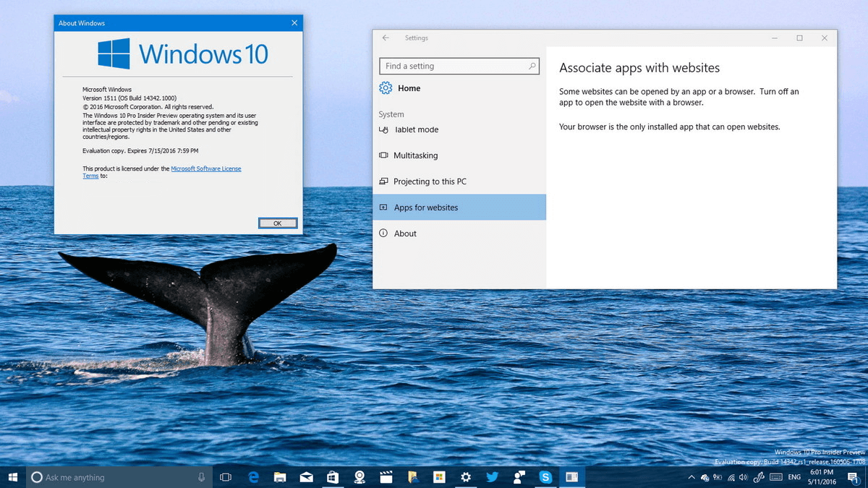Click the Cortana microphone icon
The image size is (868, 488).
[201, 477]
